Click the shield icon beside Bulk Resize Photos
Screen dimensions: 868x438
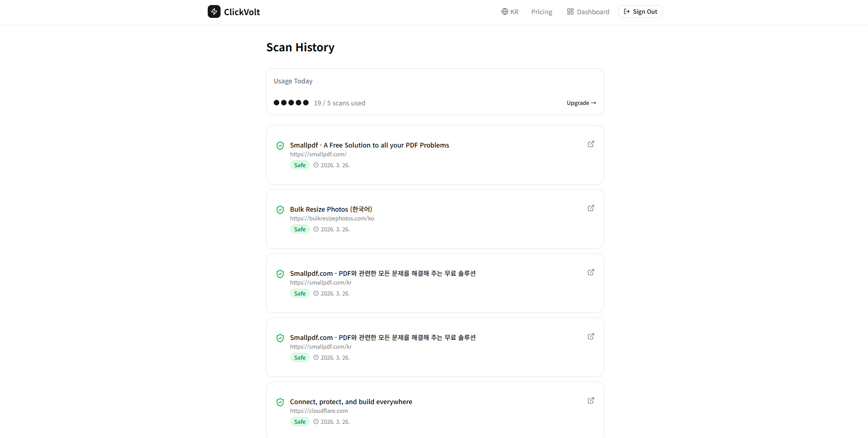280,210
